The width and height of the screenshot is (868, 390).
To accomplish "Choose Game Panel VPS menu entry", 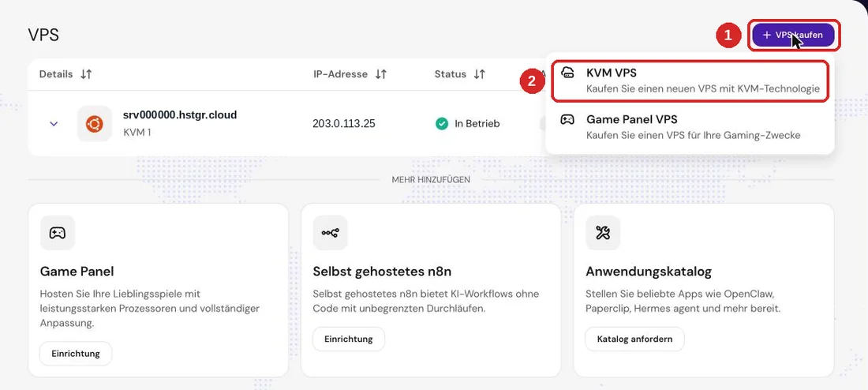I will click(690, 127).
